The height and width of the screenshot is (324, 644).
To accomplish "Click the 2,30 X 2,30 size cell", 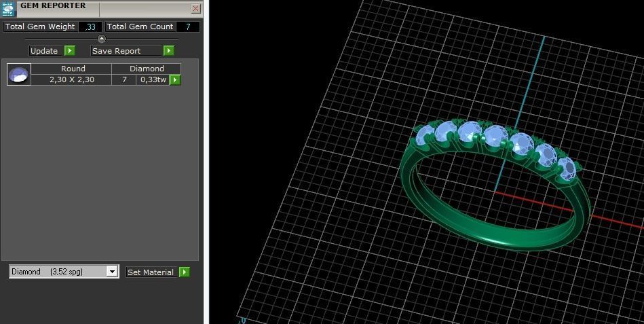I will [71, 79].
